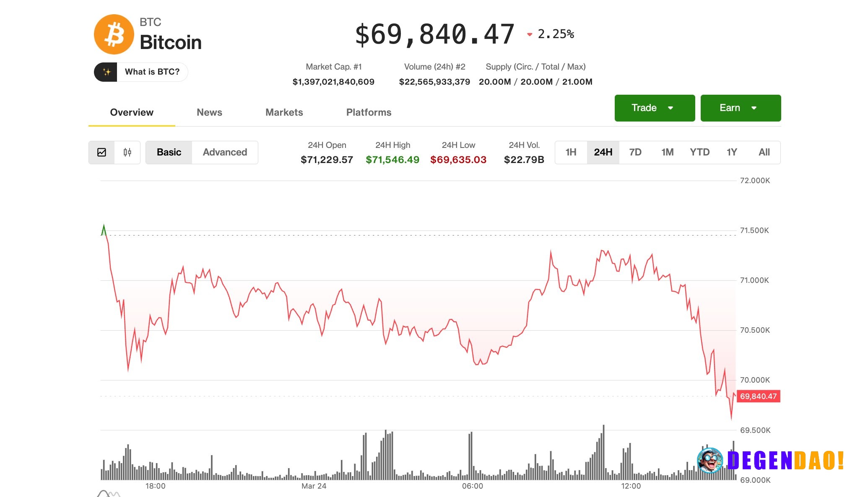Screen dimensions: 868x497
Task: Switch to the News tab
Action: point(209,112)
